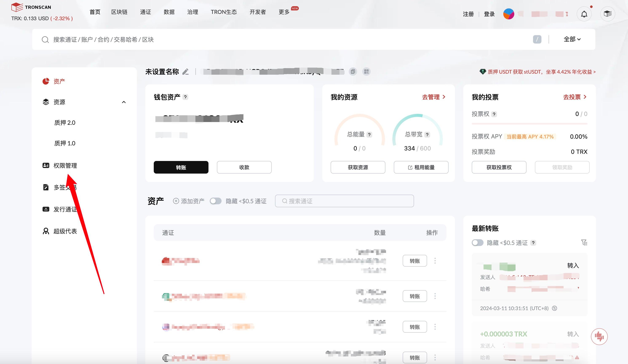Focus the 搜索通证 token search field
628x364 pixels.
344,201
